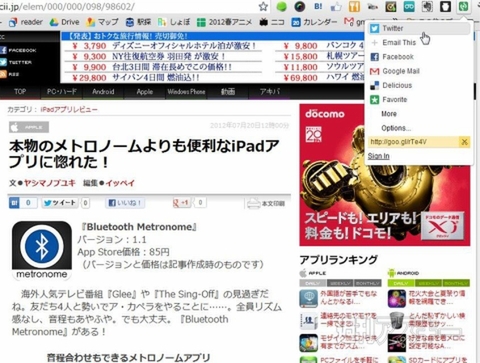Click the FACEBOOK link in the site header
The image size is (480, 363).
point(18,50)
